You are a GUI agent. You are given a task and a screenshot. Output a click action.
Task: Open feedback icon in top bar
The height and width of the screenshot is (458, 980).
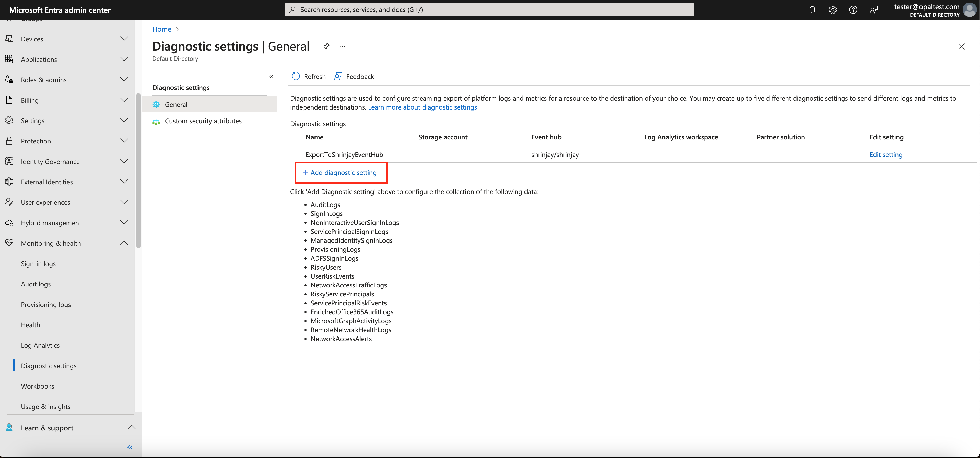(x=873, y=10)
